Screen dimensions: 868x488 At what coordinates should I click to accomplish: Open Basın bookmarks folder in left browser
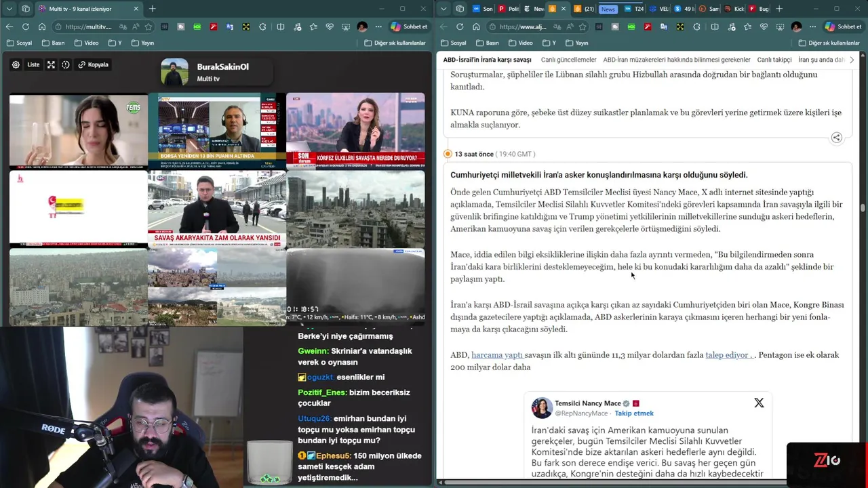tap(54, 43)
